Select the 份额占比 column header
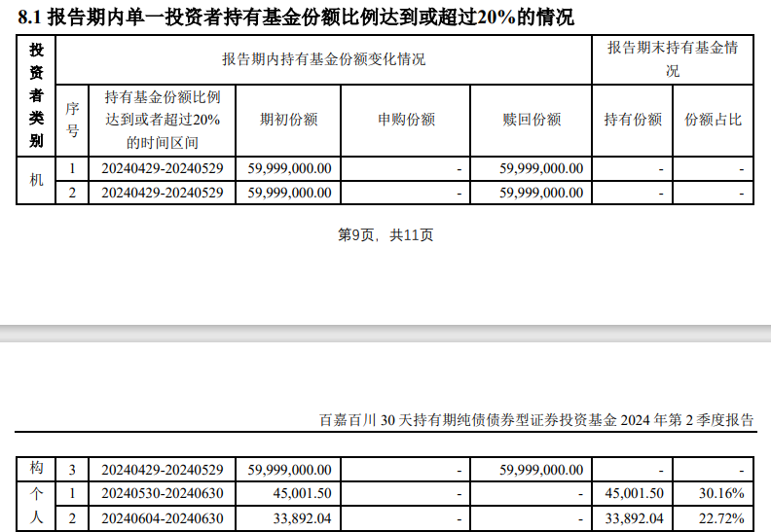Image resolution: width=771 pixels, height=532 pixels. (x=713, y=120)
